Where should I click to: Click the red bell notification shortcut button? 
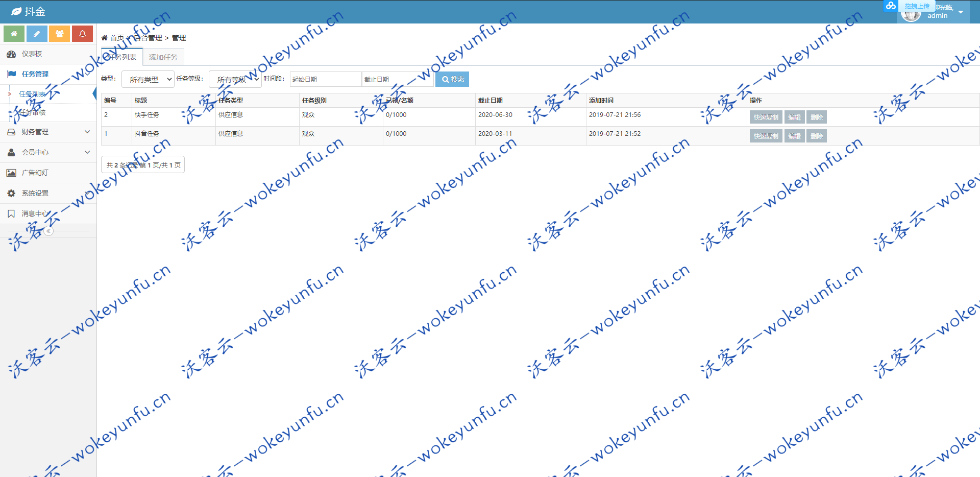coord(82,34)
